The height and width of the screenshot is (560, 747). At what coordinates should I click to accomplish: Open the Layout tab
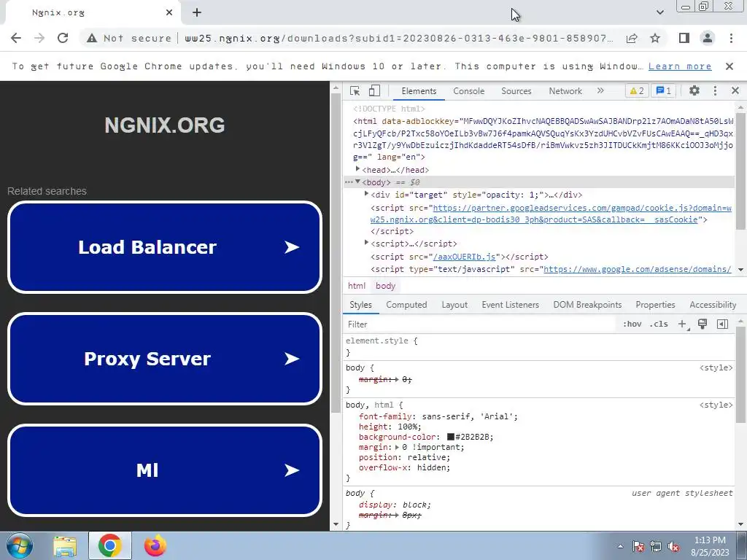(454, 305)
